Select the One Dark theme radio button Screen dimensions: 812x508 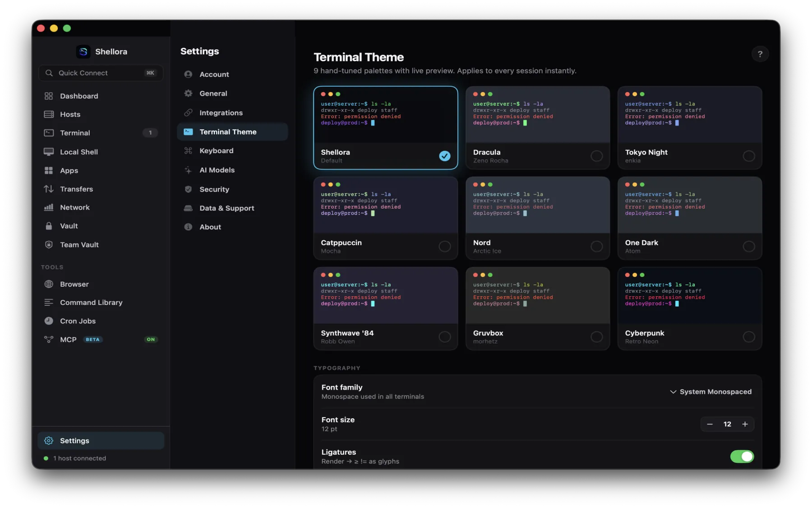[x=748, y=246]
